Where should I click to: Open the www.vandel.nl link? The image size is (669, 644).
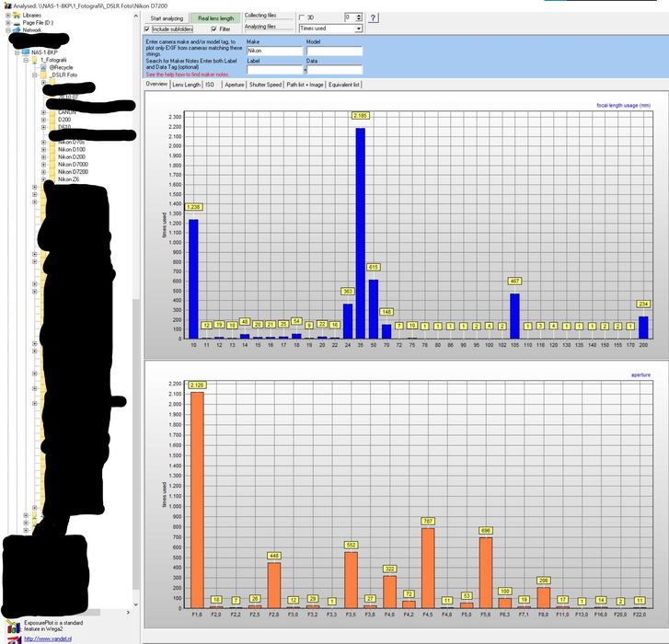(47, 638)
